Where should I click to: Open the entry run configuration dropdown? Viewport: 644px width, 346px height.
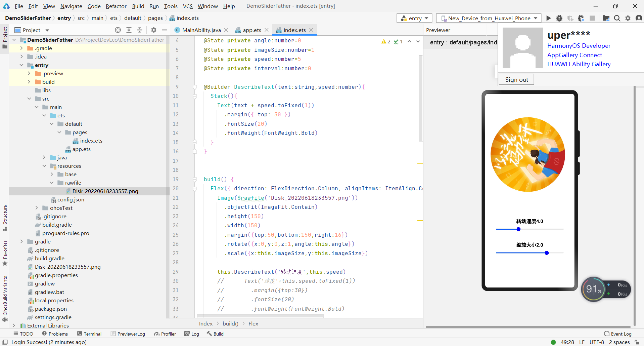click(x=415, y=18)
